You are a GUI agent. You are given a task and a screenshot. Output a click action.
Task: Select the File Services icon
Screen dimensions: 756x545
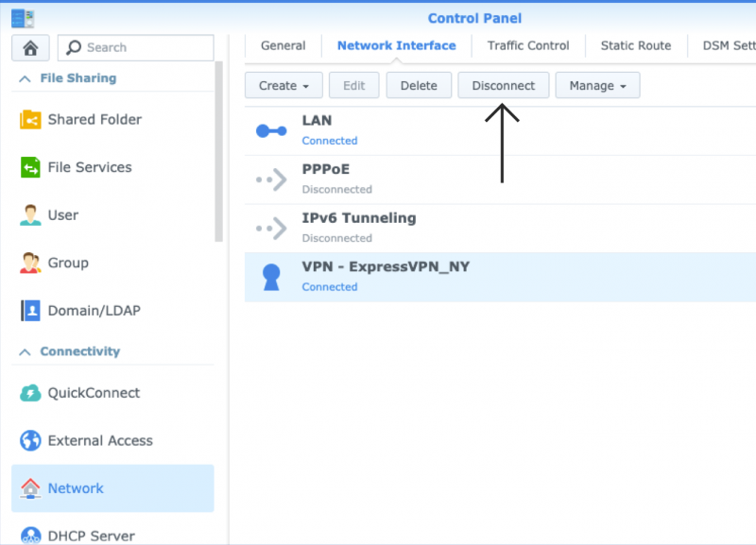(x=31, y=167)
